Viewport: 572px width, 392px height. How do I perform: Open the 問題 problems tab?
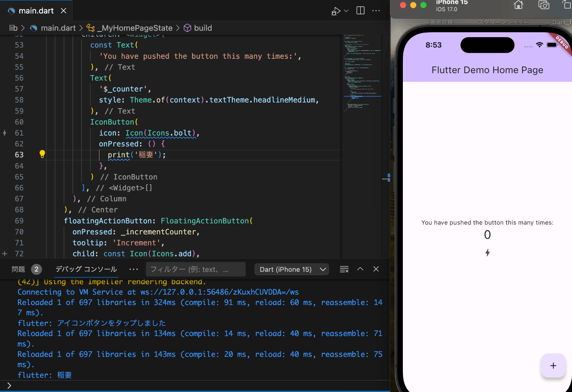[18, 269]
